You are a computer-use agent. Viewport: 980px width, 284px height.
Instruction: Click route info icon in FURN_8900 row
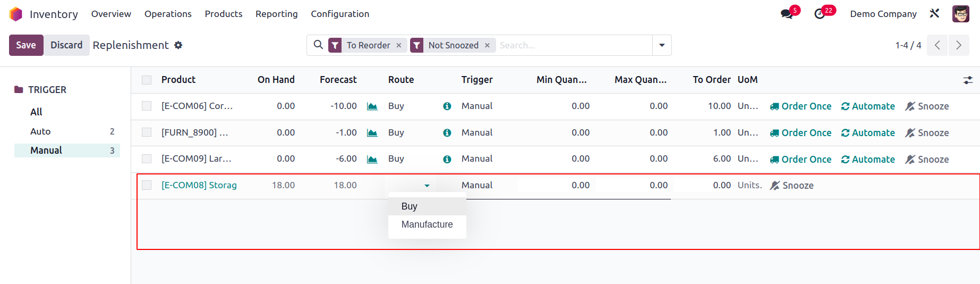coord(447,133)
